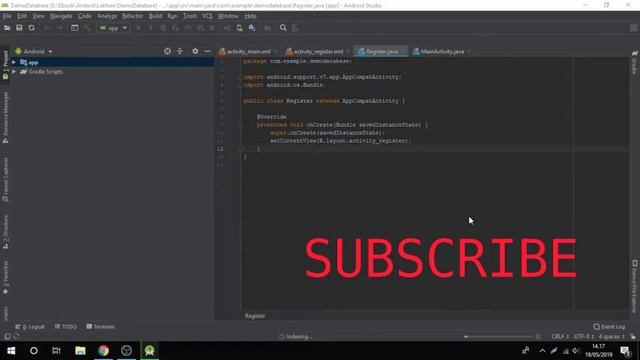Viewport: 640px width, 360px height.
Task: Open the Event Log
Action: 609,327
